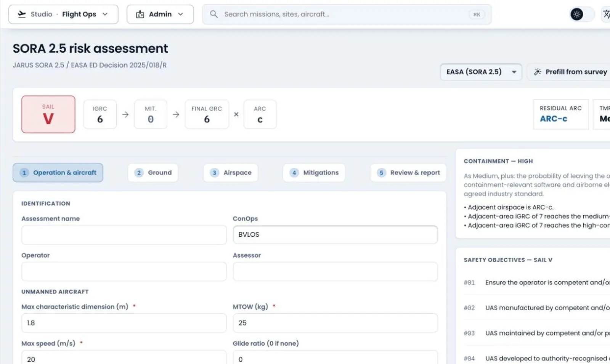Click the Assessment name field
This screenshot has height=364, width=610.
pyautogui.click(x=124, y=235)
